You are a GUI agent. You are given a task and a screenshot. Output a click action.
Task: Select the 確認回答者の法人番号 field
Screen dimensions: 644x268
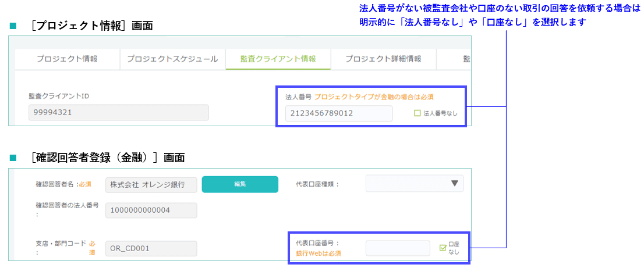point(151,210)
